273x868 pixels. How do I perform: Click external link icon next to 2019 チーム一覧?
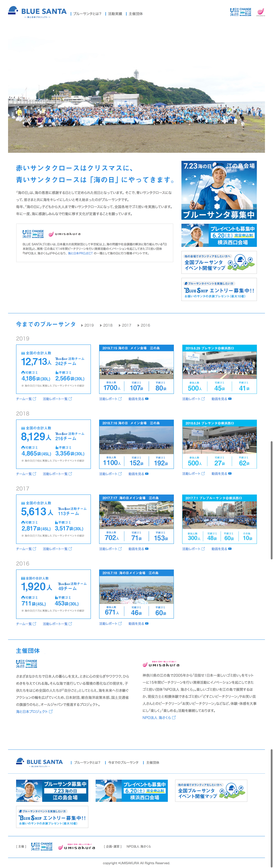tap(34, 399)
